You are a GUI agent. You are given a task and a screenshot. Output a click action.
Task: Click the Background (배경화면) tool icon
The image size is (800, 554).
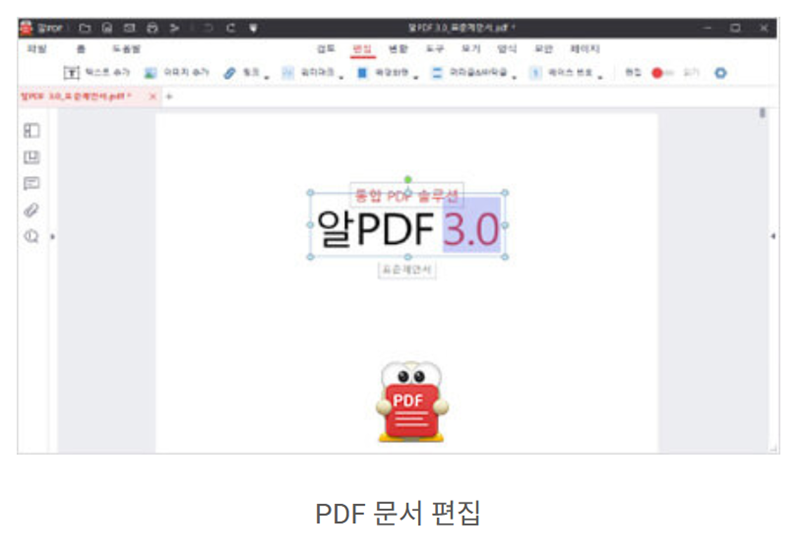pos(362,73)
